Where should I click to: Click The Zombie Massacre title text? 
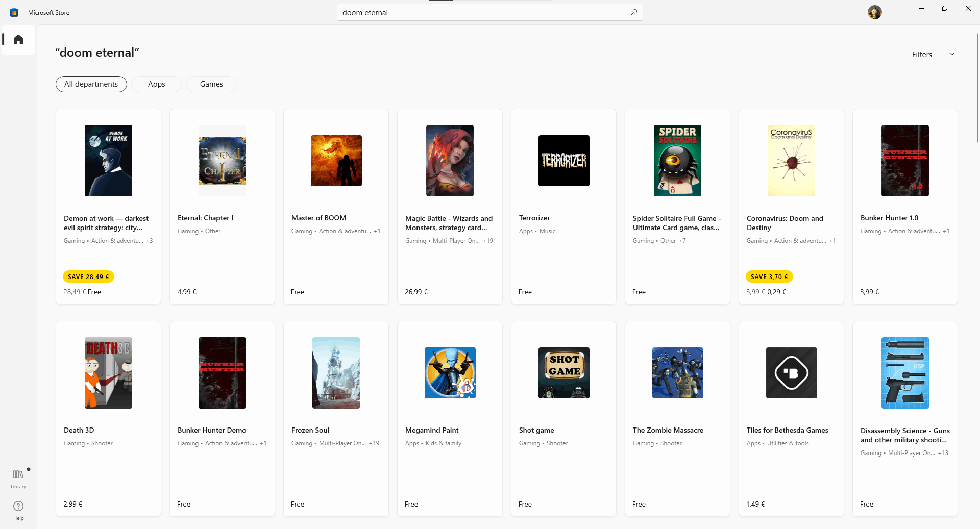pyautogui.click(x=668, y=430)
